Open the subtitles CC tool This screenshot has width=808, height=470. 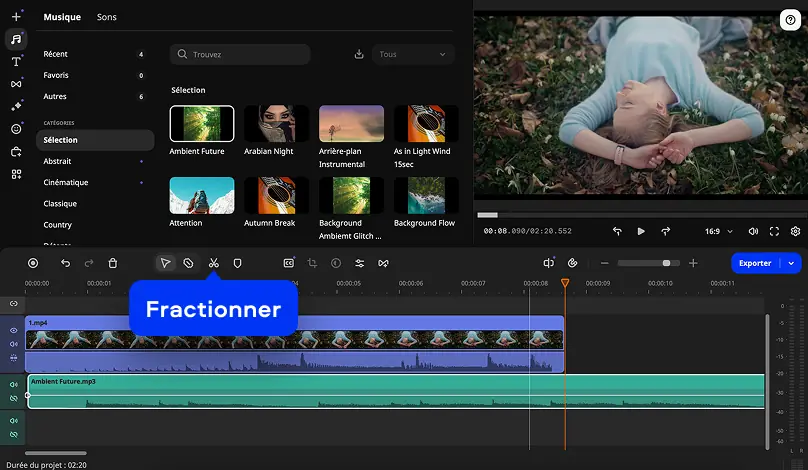(289, 263)
